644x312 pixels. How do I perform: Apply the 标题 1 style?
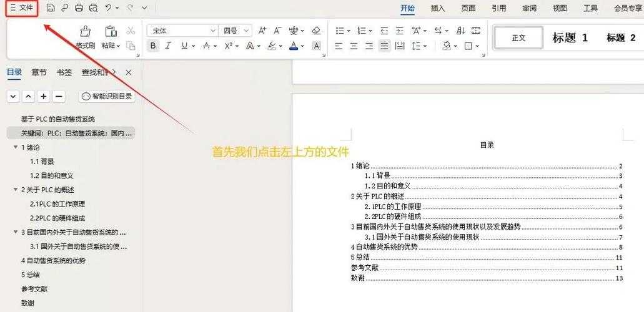click(570, 38)
